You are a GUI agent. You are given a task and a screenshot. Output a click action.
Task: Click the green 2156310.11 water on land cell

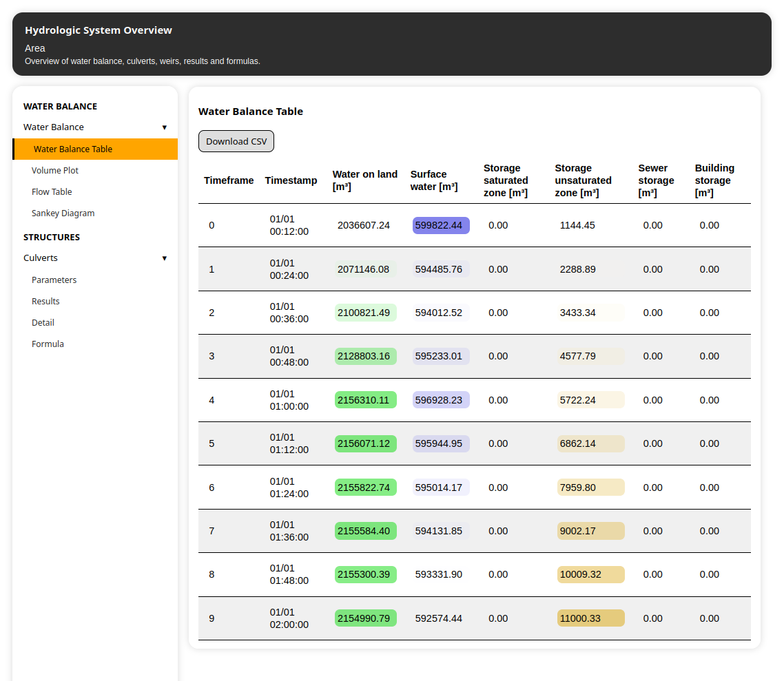tap(365, 400)
